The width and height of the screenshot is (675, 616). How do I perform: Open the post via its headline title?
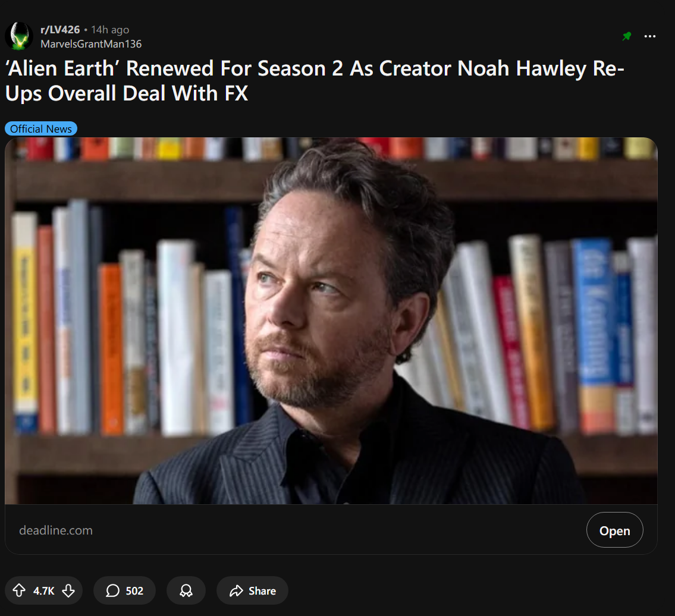[x=315, y=81]
